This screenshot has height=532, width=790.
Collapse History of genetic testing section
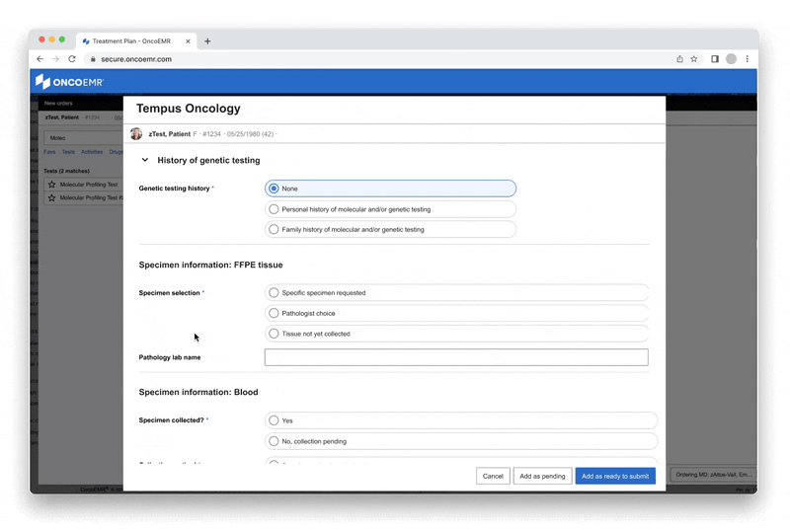[145, 160]
